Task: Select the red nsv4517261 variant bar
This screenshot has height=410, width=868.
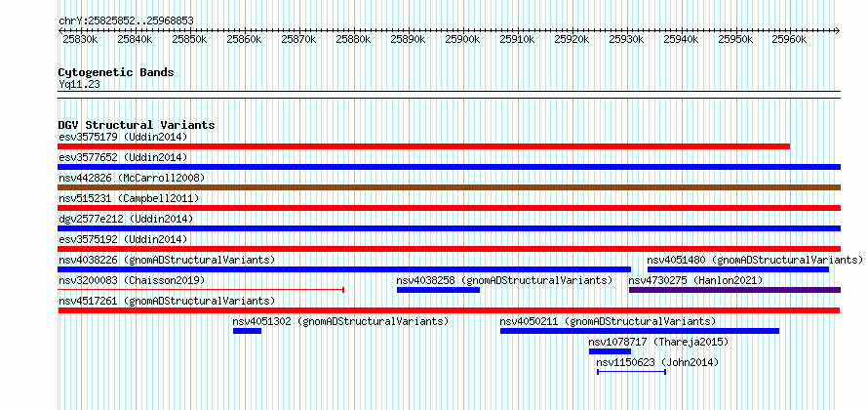Action: click(449, 310)
